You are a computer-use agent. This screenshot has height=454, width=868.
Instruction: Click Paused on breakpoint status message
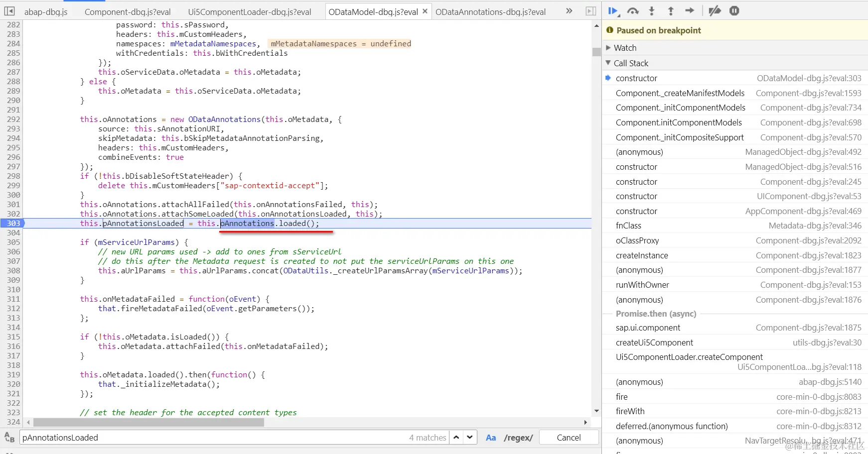[x=659, y=30]
